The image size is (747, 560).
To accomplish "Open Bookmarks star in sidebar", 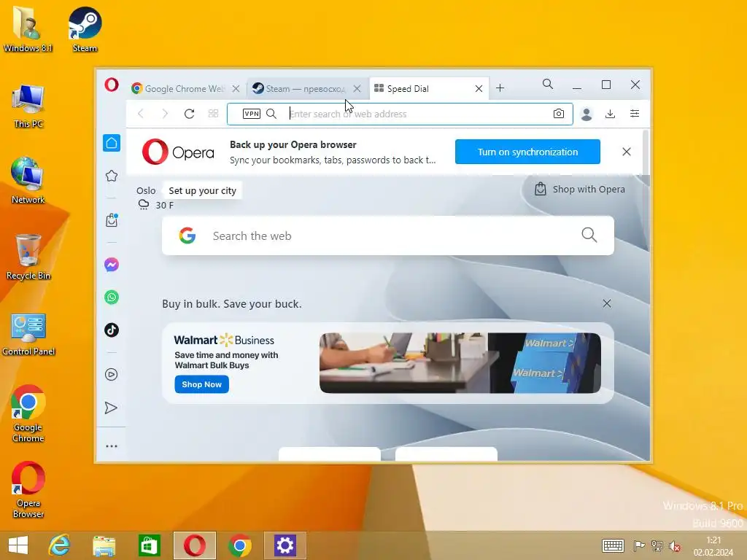I will [x=112, y=176].
